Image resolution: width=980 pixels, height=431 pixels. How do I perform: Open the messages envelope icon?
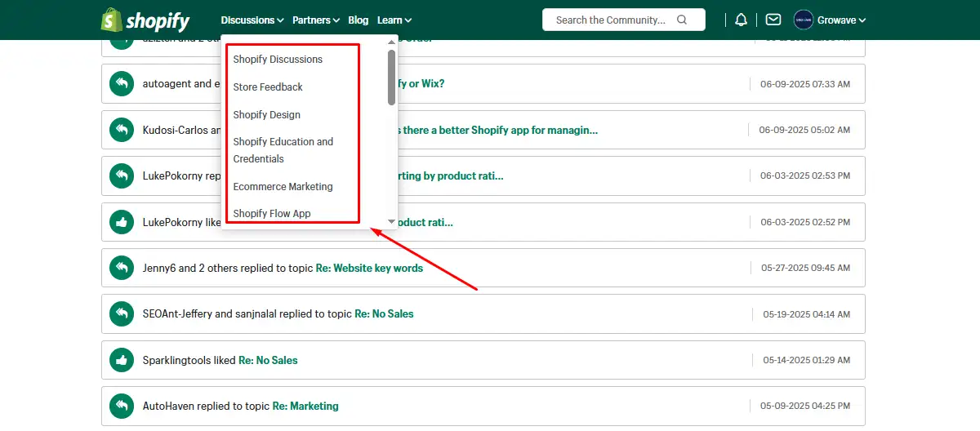click(773, 20)
